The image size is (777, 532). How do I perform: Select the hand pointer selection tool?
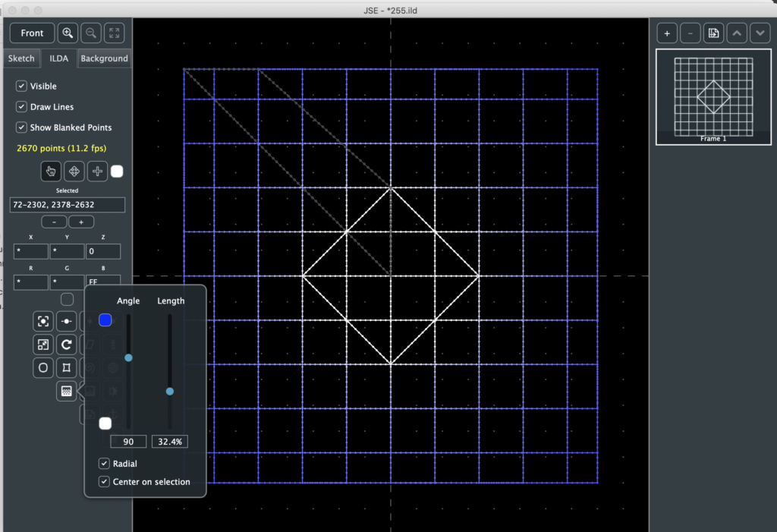(x=52, y=172)
